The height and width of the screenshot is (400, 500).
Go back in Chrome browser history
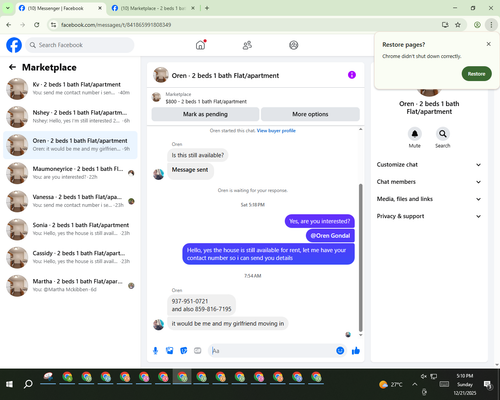[x=9, y=25]
